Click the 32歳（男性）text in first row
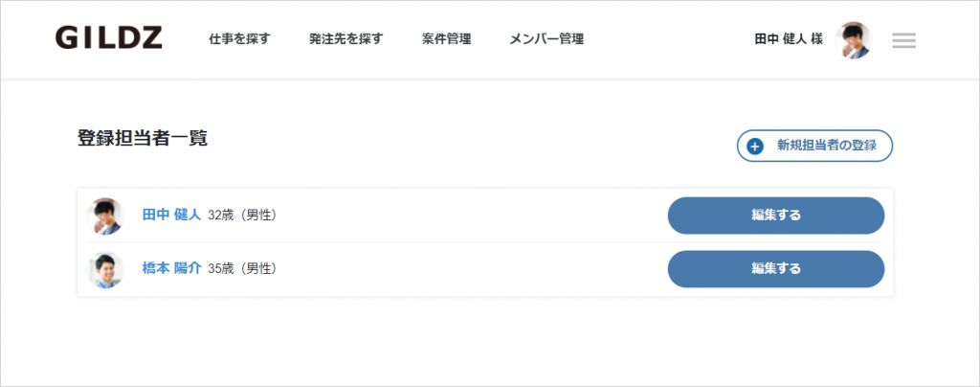The height and width of the screenshot is (387, 980). point(242,216)
